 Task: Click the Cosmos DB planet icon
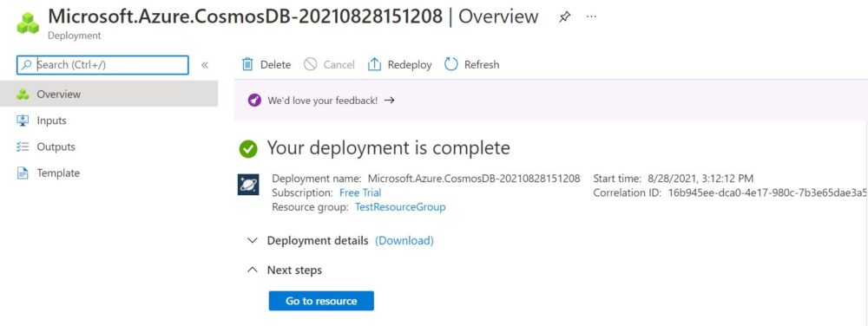tap(248, 185)
